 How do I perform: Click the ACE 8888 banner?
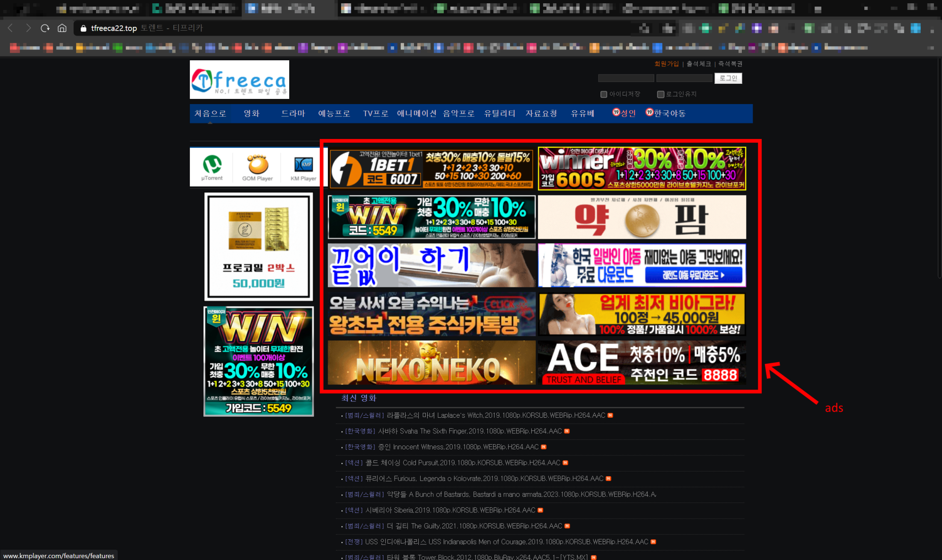tap(642, 363)
